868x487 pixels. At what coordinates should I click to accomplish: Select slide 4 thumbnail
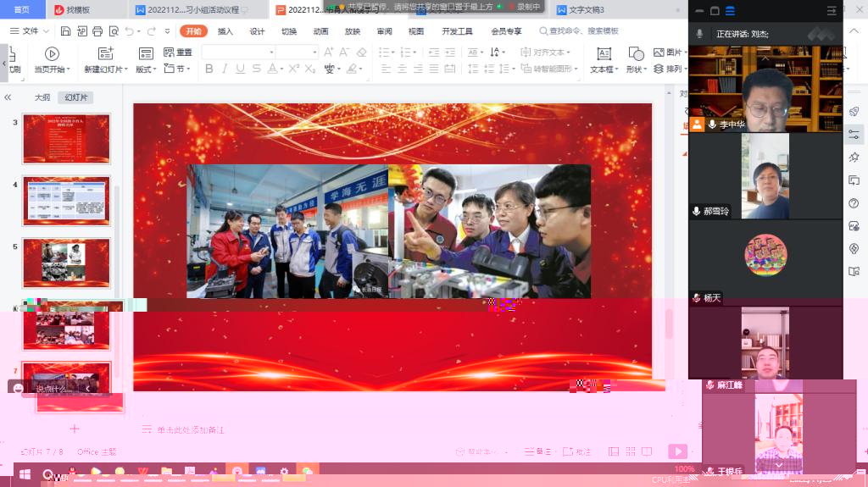click(66, 201)
